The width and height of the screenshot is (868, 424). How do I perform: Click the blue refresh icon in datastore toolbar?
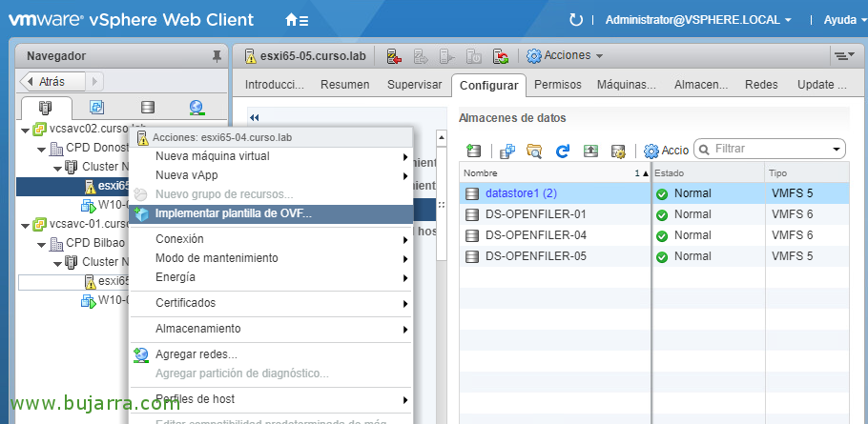point(563,151)
